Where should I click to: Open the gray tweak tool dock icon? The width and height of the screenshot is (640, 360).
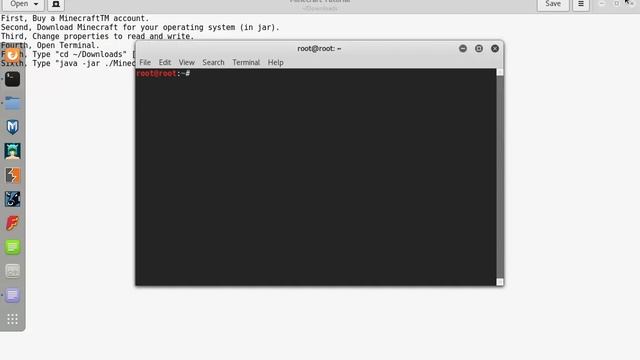click(12, 271)
